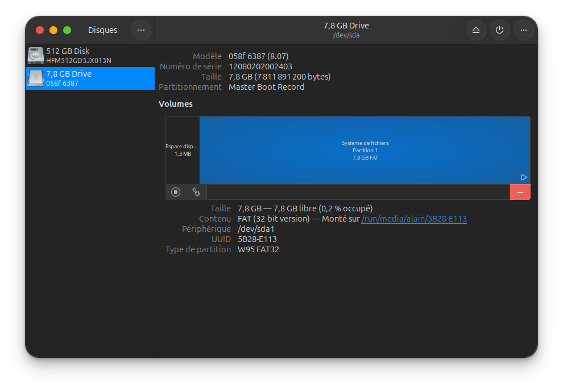Maximize the window with green button
563x392 pixels.
(x=67, y=30)
